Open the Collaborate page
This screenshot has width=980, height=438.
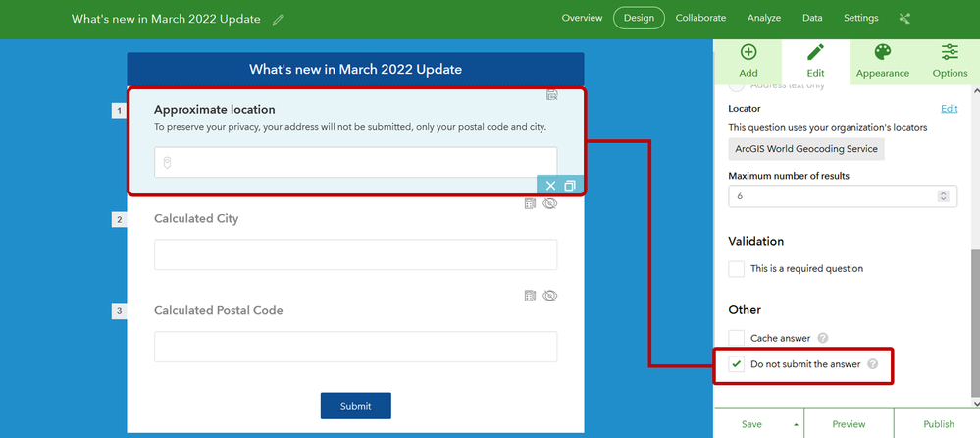click(x=700, y=18)
